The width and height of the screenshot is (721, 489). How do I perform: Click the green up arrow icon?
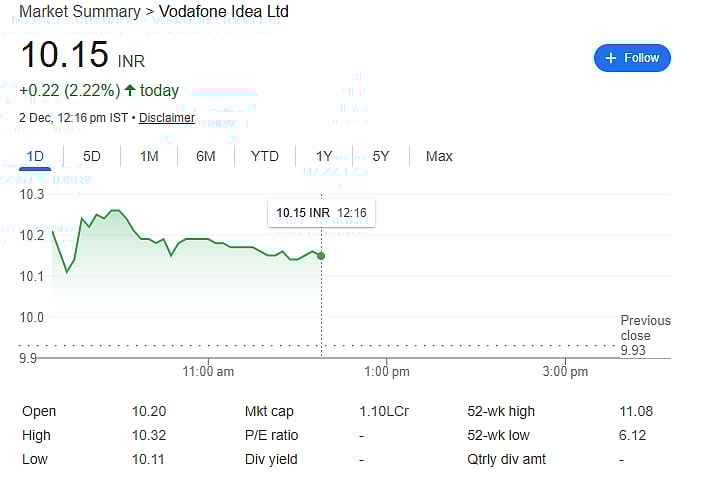pyautogui.click(x=130, y=91)
